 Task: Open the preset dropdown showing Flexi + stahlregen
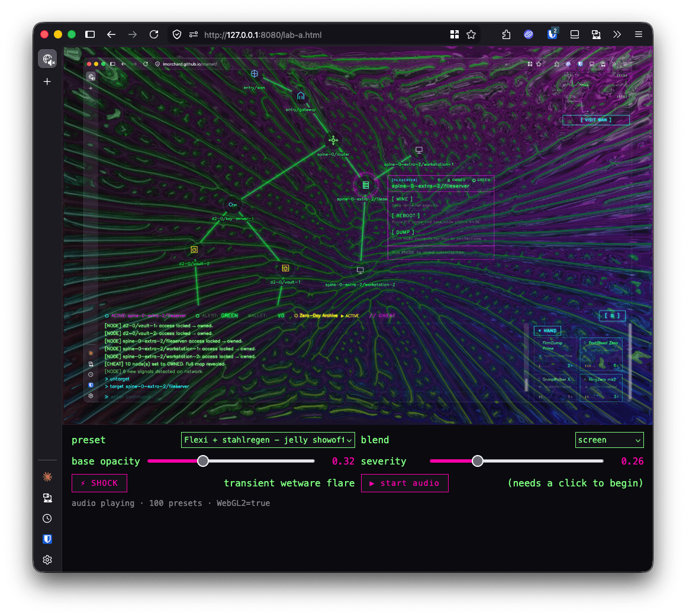tap(268, 440)
